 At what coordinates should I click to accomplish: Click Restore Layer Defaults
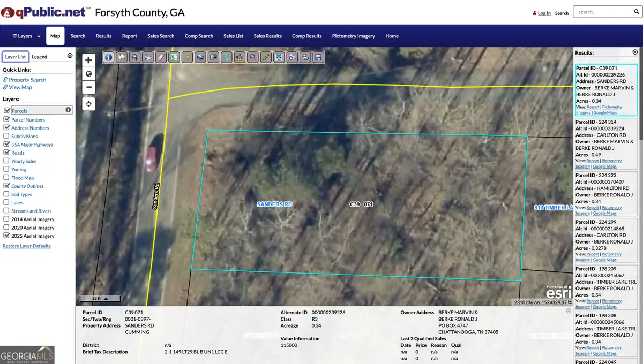tap(27, 246)
